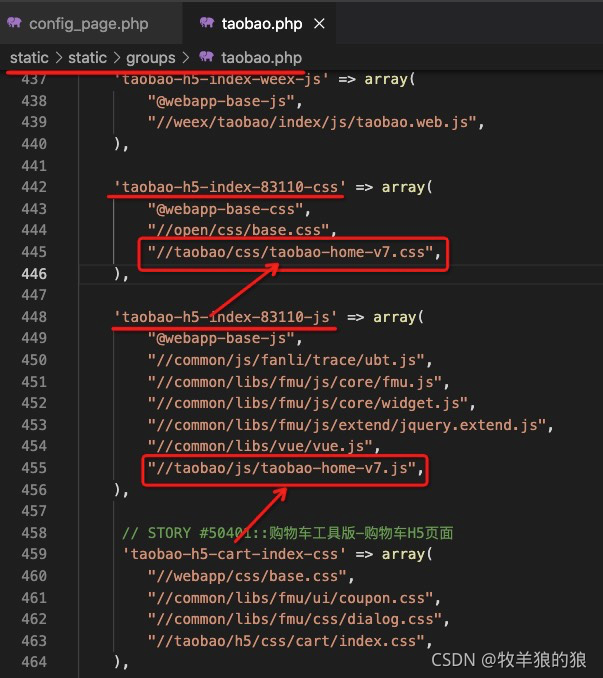Screen dimensions: 603x678
Task: Click "//taobao/css/taobao-home-v7.css" string
Action: click(x=290, y=252)
